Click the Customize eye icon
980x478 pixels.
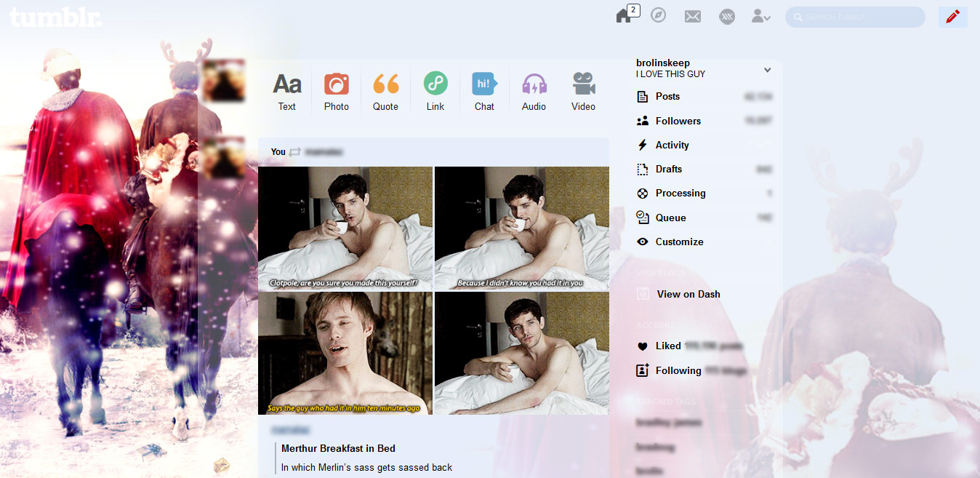[x=642, y=242]
